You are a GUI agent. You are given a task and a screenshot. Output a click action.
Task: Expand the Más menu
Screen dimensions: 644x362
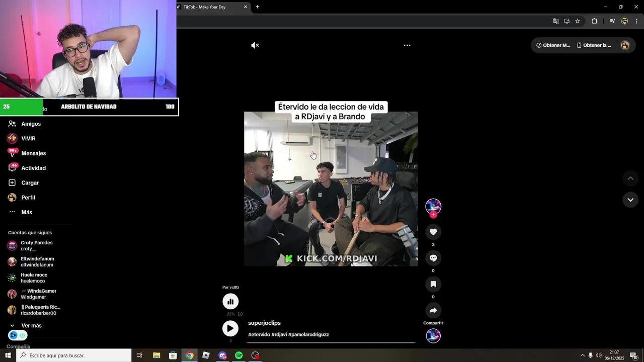27,212
